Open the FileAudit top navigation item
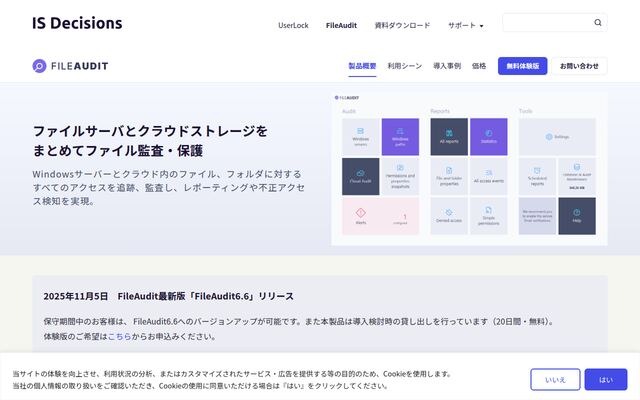This screenshot has height=400, width=640. [x=341, y=25]
